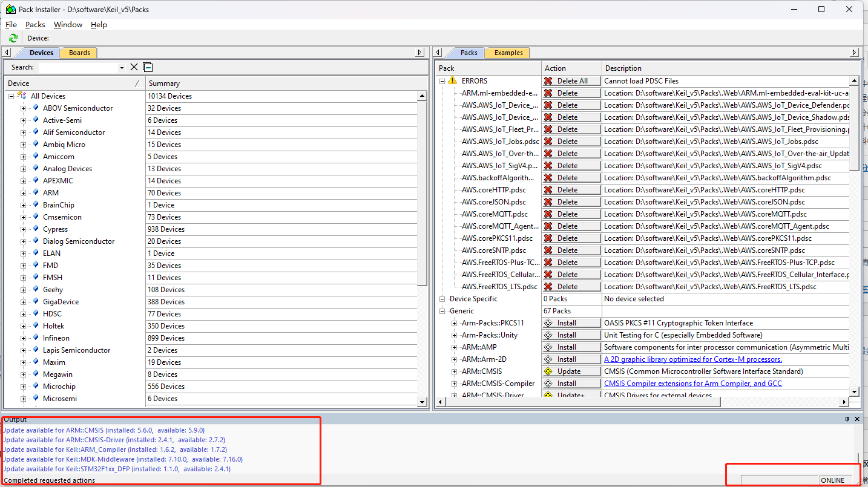Switch to the Examples tab
Screen dimensions: 868x487
[x=508, y=53]
